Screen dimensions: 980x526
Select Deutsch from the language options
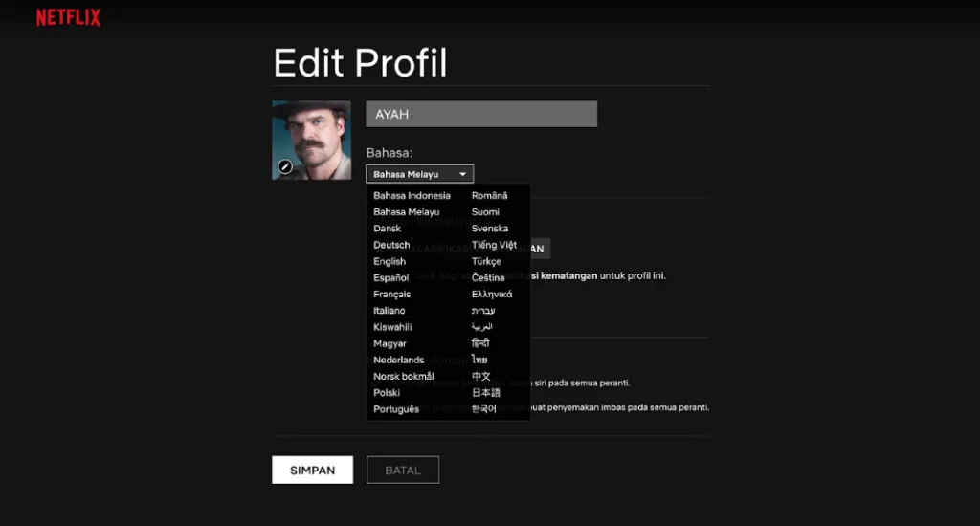click(x=391, y=245)
